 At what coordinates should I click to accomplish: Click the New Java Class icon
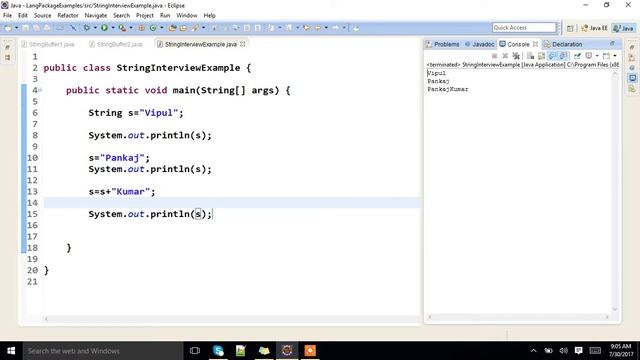[x=153, y=28]
